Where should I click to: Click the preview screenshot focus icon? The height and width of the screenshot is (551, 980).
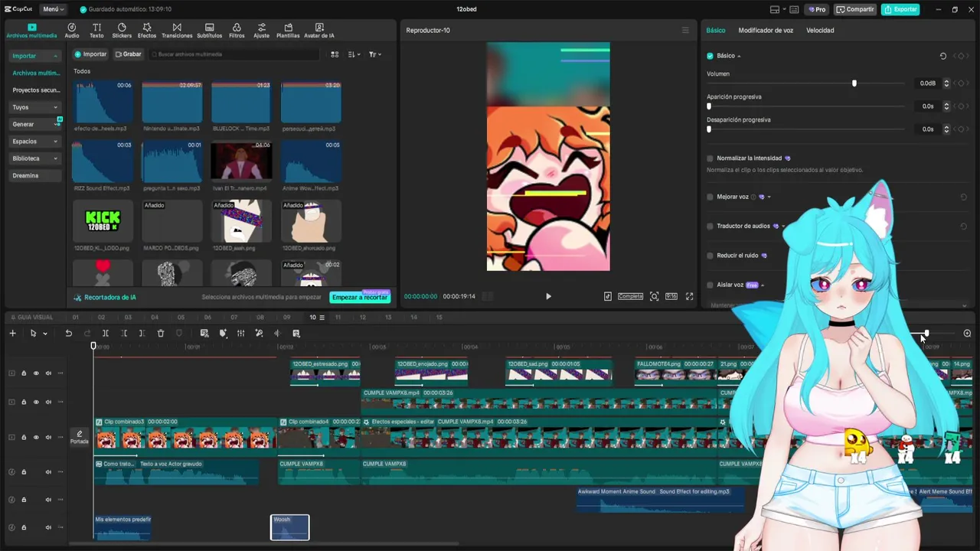654,296
